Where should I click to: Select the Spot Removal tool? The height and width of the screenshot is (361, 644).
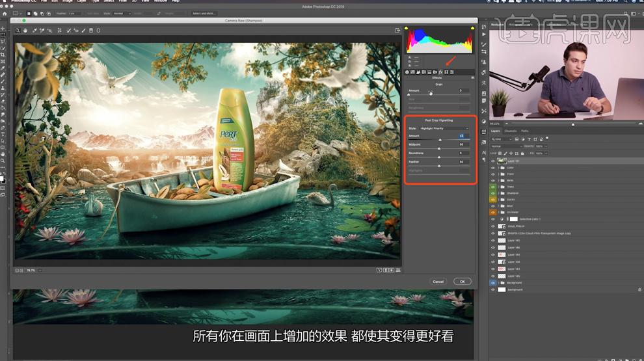68,31
